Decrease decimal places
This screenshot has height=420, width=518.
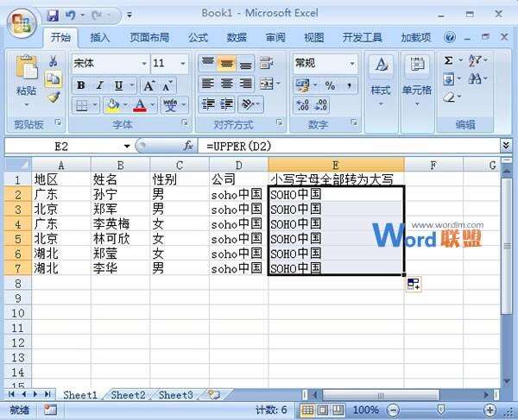320,105
